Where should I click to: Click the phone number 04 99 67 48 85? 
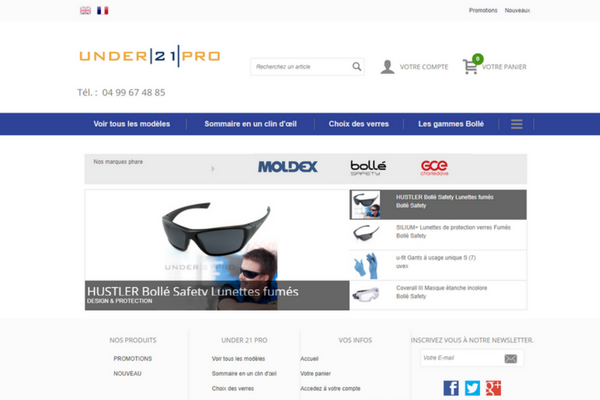[134, 93]
